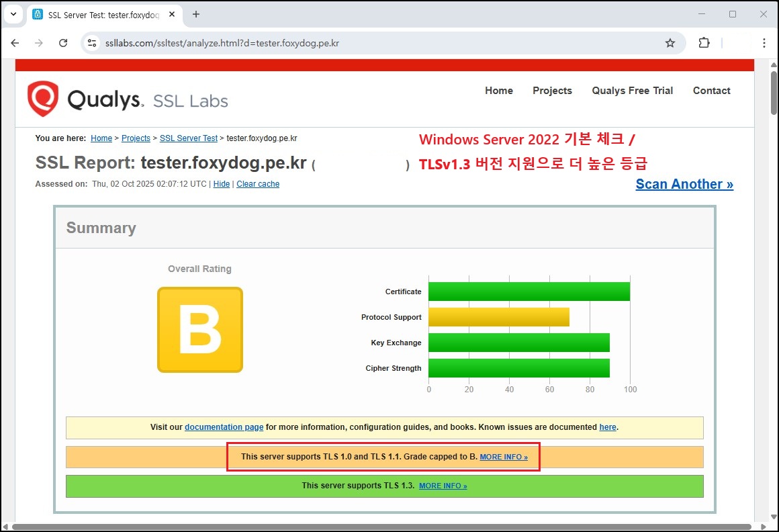
Task: Select the SSL Server Test browser tab
Action: tap(104, 15)
